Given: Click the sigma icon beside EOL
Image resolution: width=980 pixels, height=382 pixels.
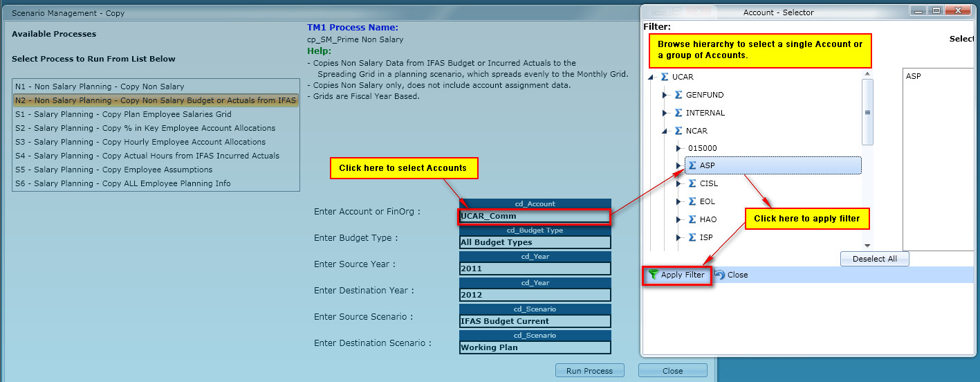Looking at the screenshot, I should tap(692, 201).
